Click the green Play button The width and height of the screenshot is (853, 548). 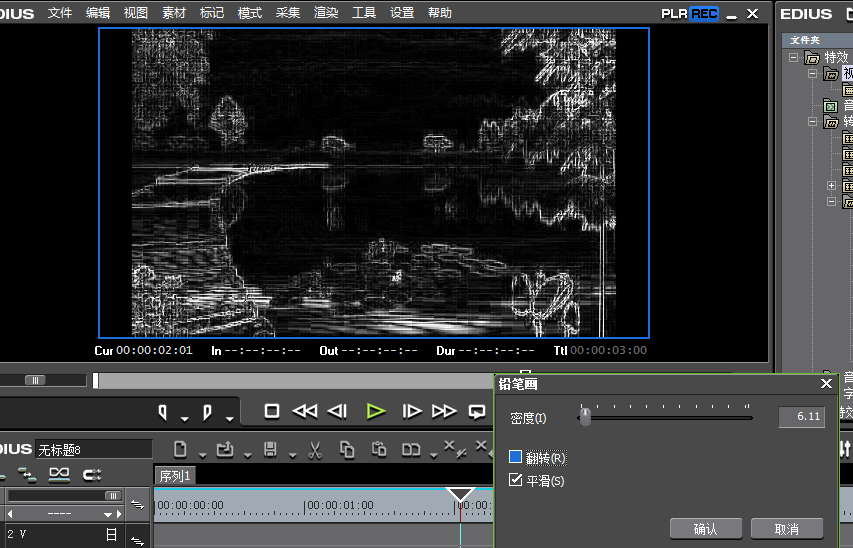(376, 411)
